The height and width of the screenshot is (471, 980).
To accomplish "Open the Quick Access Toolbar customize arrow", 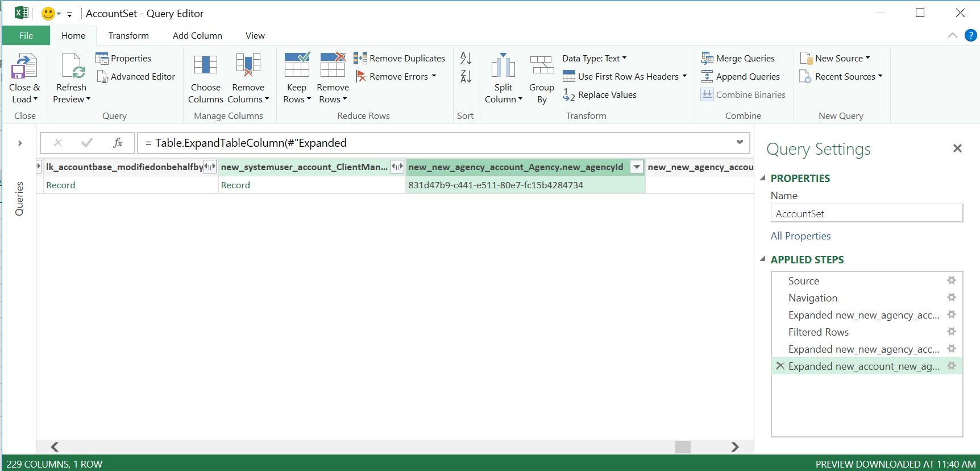I will click(x=69, y=14).
